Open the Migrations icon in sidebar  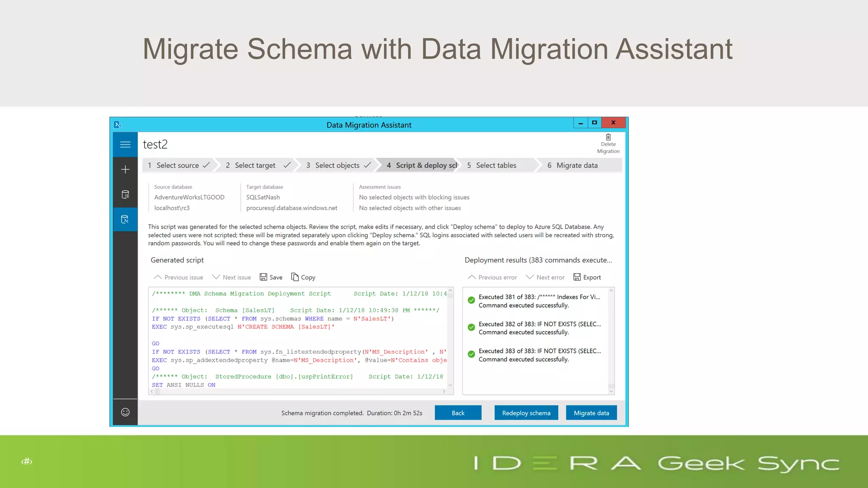point(125,219)
